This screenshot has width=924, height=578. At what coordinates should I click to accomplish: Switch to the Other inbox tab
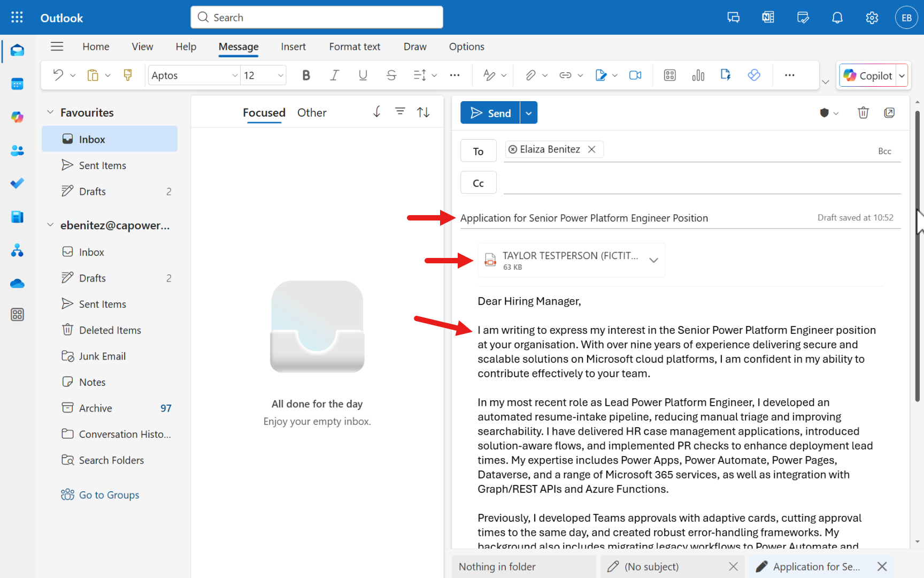312,112
